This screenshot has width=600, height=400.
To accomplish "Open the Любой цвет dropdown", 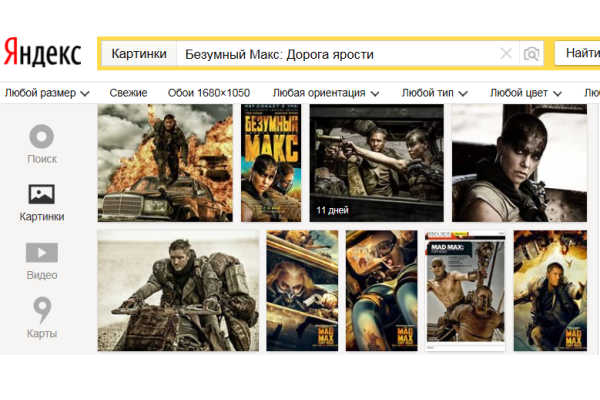I will coord(526,93).
